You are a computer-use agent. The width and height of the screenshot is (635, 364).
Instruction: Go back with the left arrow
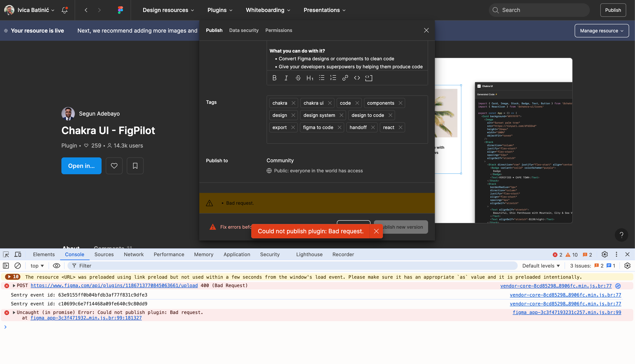86,10
